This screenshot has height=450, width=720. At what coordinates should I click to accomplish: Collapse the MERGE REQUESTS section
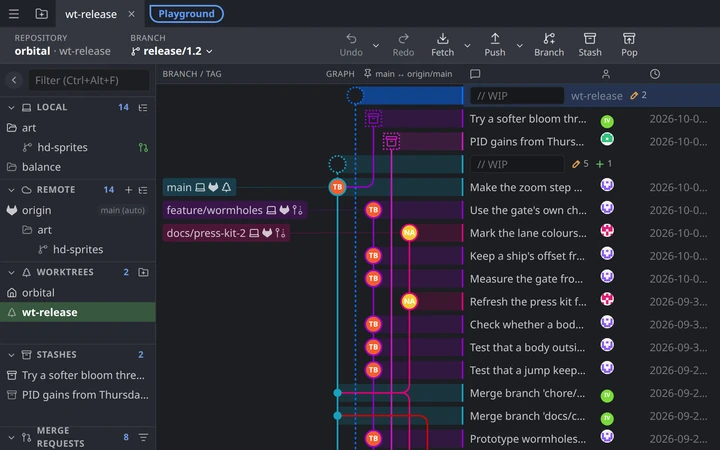coord(11,437)
